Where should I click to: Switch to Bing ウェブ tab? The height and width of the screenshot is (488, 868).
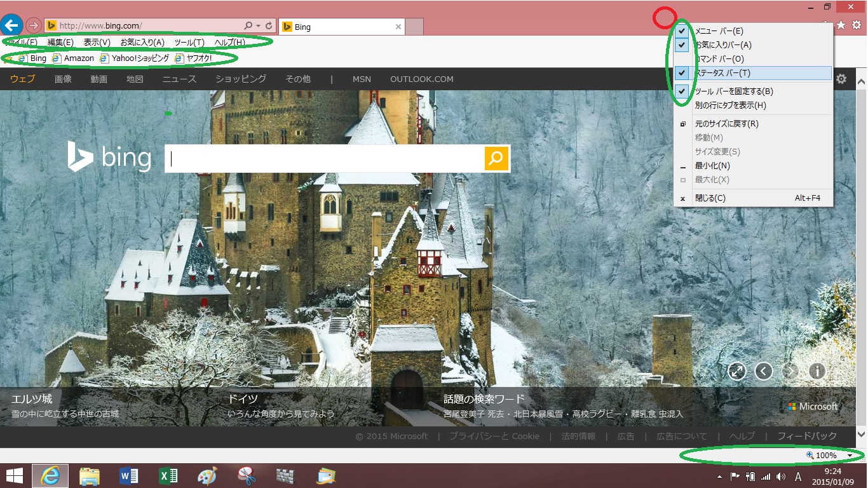[22, 79]
